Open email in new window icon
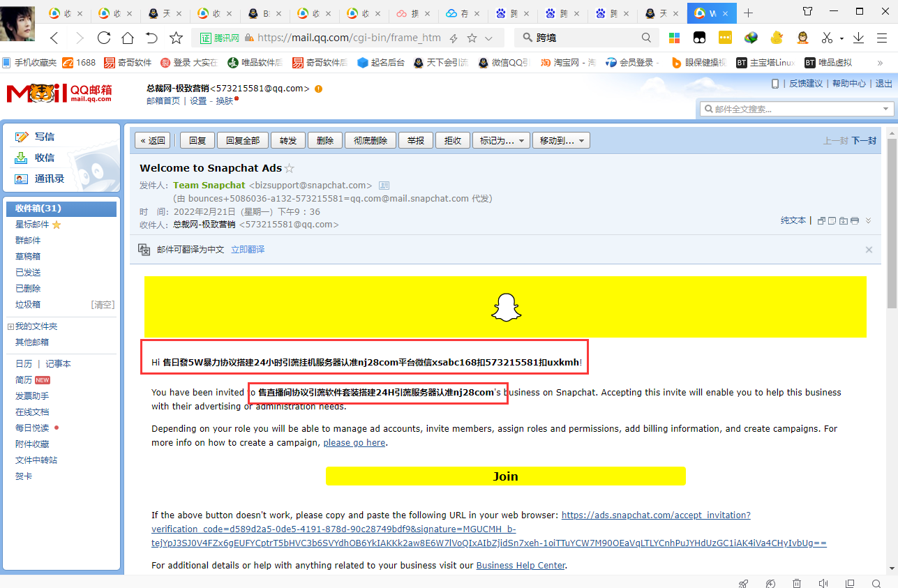This screenshot has width=898, height=588. coord(821,220)
